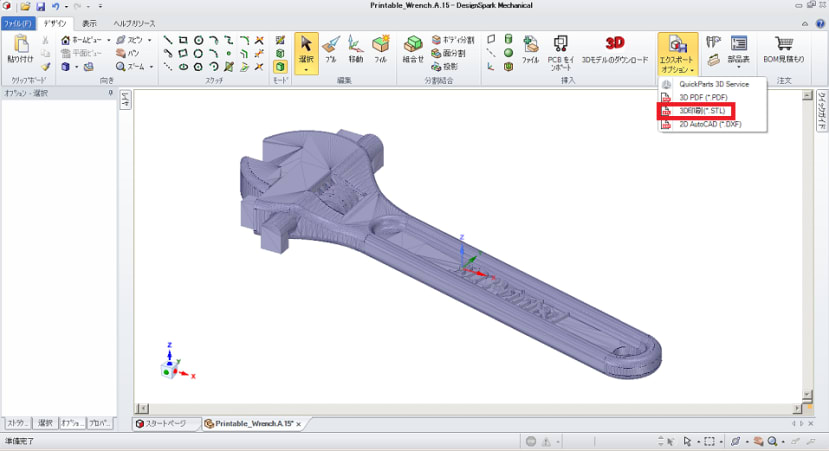Click the ファイル insert file icon
The image size is (829, 451).
[x=530, y=49]
